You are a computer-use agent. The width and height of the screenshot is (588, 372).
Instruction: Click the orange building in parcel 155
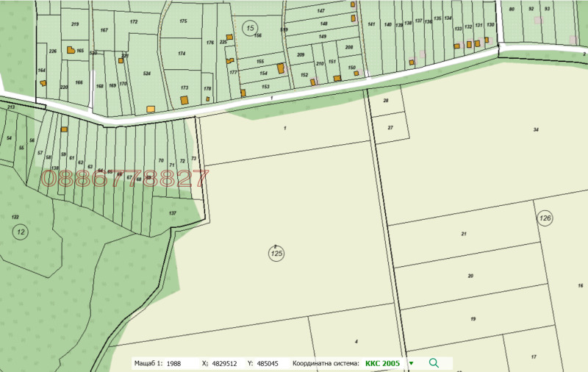pos(280,68)
